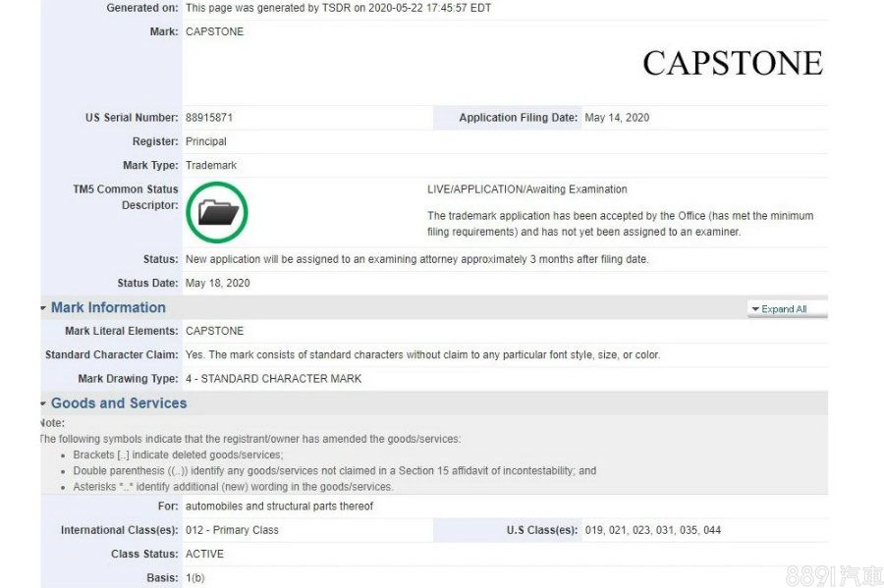
Task: Click the Status line about examining attorney
Action: click(417, 260)
